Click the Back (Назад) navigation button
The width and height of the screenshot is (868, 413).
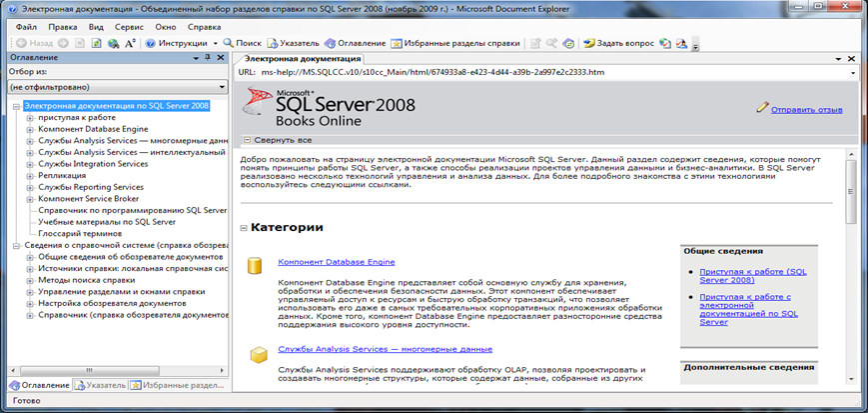34,43
